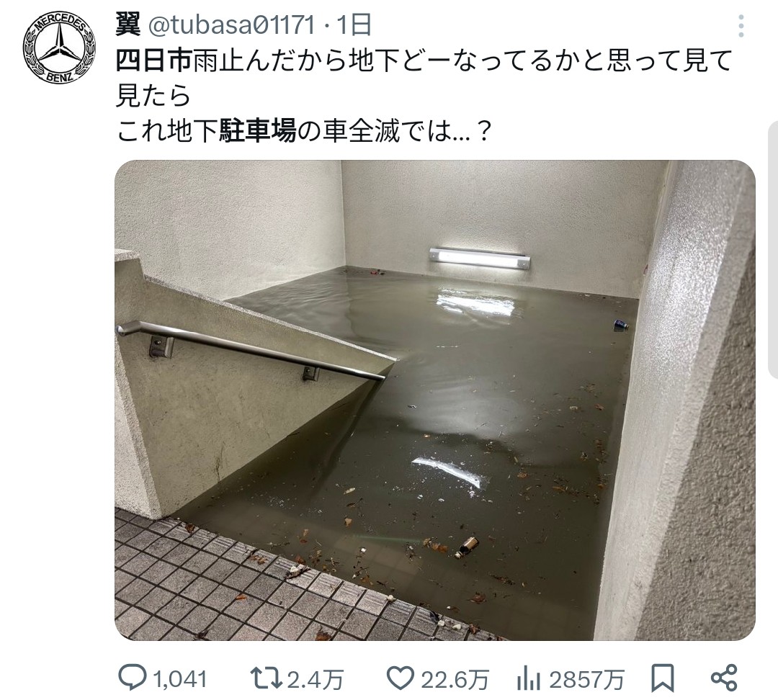Screen dimensions: 778x700
Task: Click the highlighted 駐車場 keyword
Action: coord(257,132)
